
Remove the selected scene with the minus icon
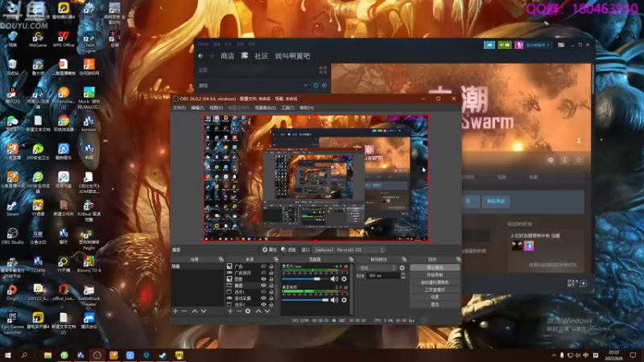click(184, 311)
